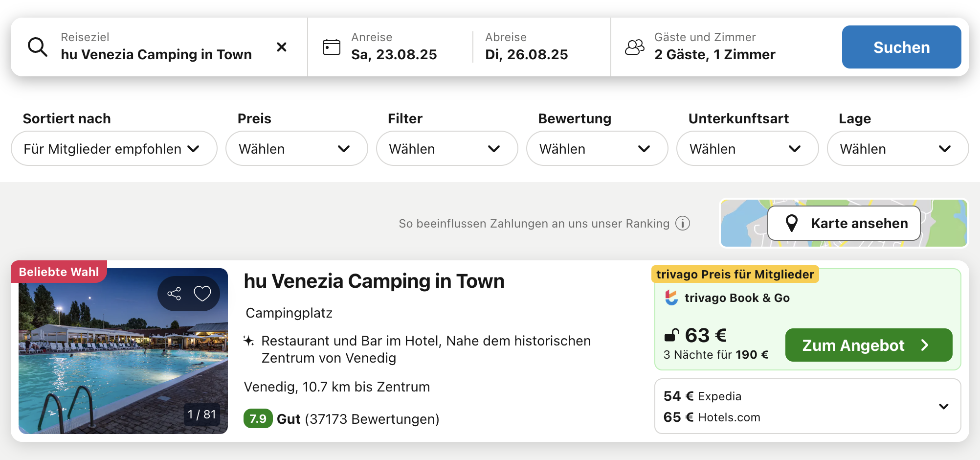Click the Zum Angebot button
Image resolution: width=980 pixels, height=460 pixels.
tap(869, 345)
